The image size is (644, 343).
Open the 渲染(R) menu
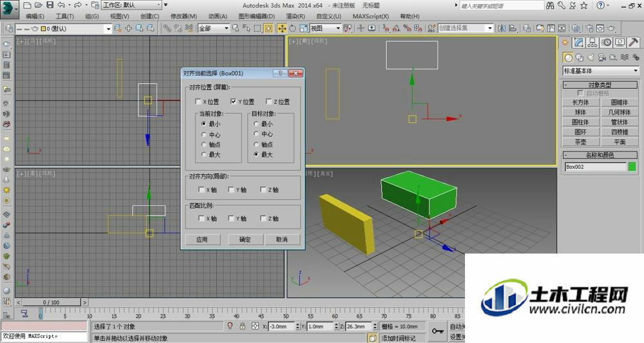coord(296,17)
